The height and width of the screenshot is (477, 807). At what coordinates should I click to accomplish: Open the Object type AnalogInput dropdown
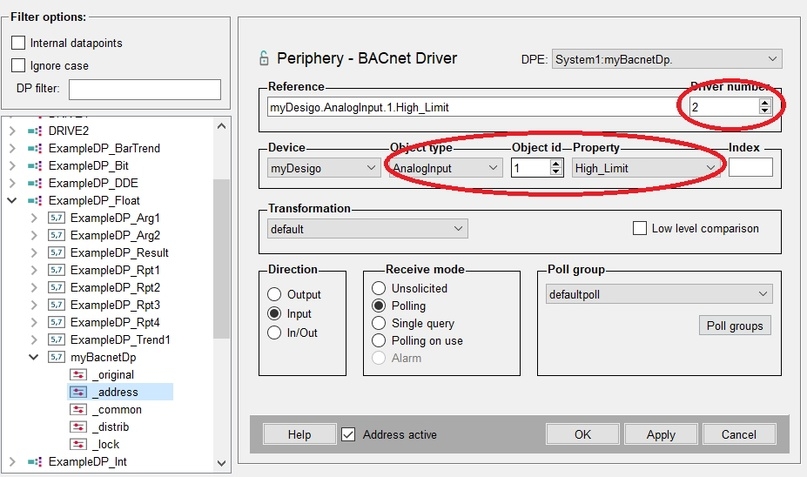(446, 168)
